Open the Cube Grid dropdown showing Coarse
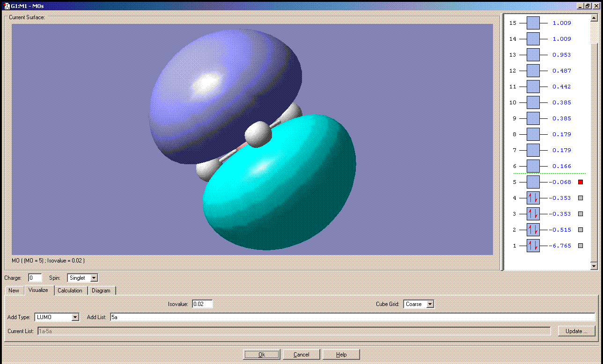The image size is (603, 364). (419, 304)
